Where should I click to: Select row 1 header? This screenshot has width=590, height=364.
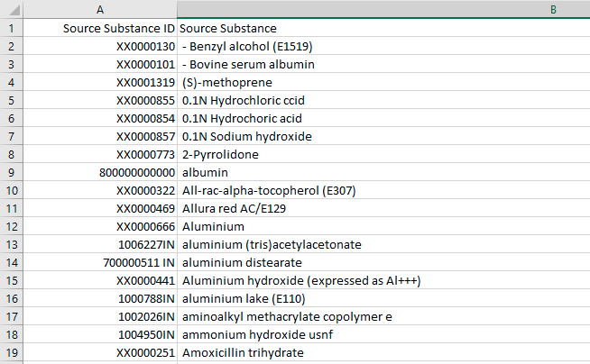(11, 28)
